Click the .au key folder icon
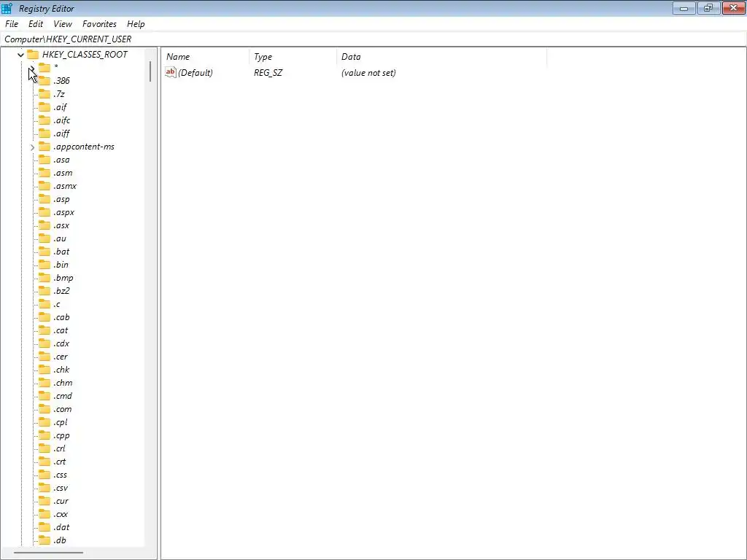 (x=44, y=238)
